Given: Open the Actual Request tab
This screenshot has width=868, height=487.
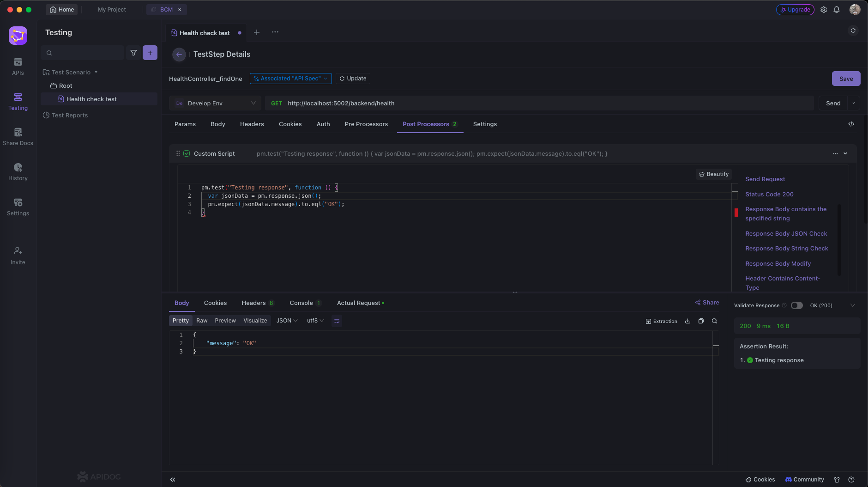Looking at the screenshot, I should [361, 303].
